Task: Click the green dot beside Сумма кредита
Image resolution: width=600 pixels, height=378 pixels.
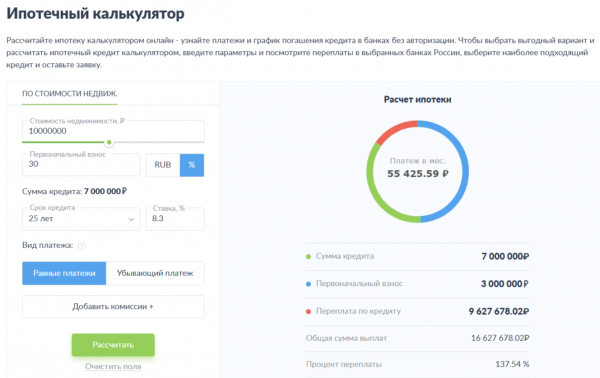Action: [x=308, y=256]
